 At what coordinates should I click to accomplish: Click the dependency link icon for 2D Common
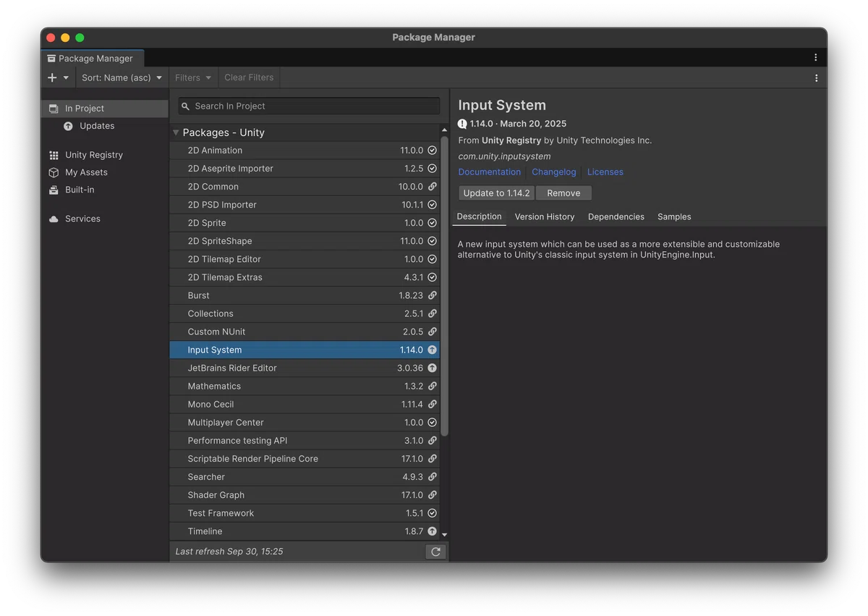(432, 187)
